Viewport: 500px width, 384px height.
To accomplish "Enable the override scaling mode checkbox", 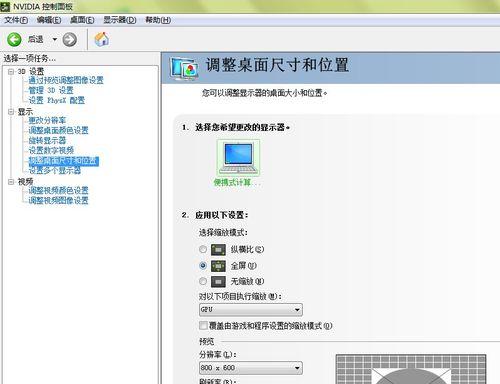I will [203, 325].
